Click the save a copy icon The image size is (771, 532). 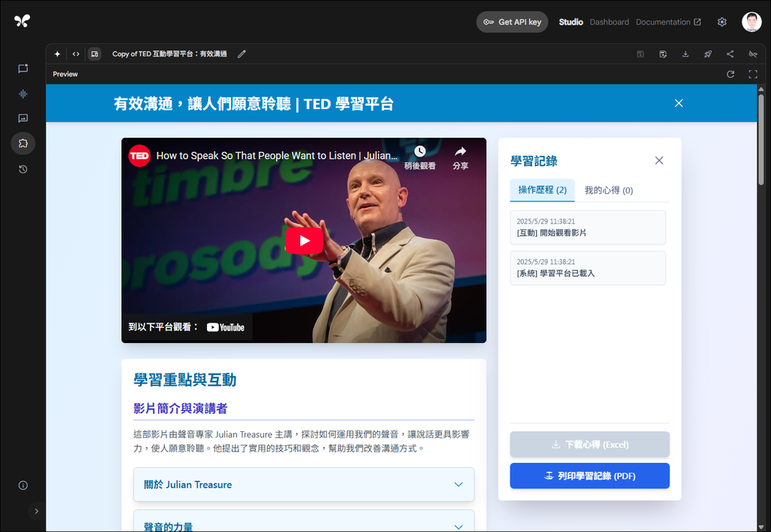point(663,54)
